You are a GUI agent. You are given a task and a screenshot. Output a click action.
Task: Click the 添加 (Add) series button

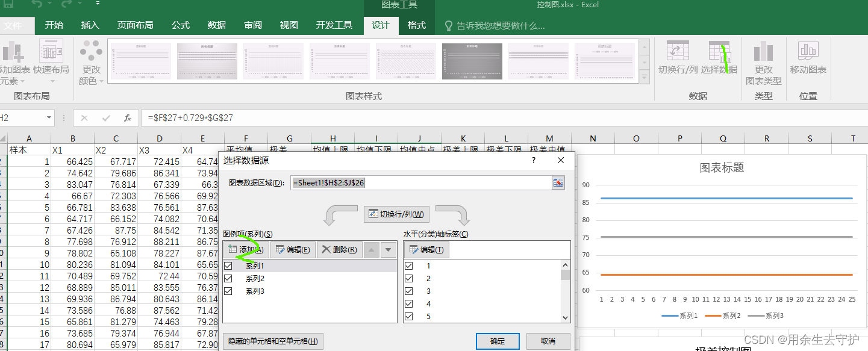tap(246, 250)
